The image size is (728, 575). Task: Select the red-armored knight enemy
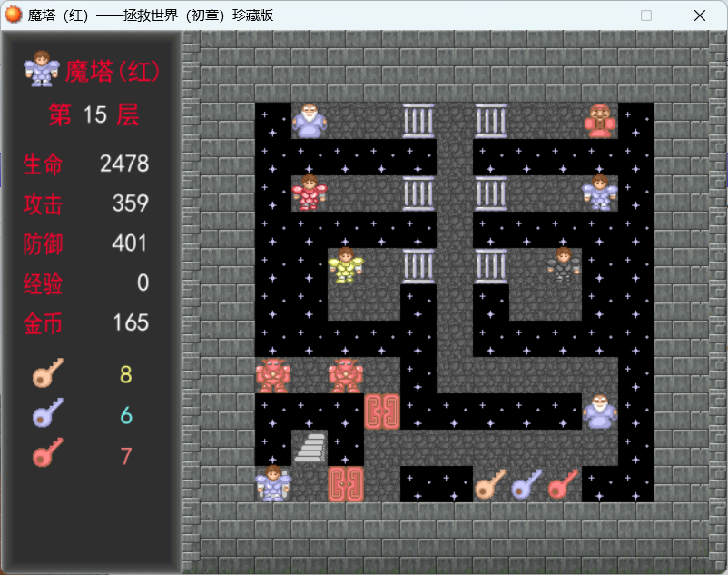tap(310, 193)
